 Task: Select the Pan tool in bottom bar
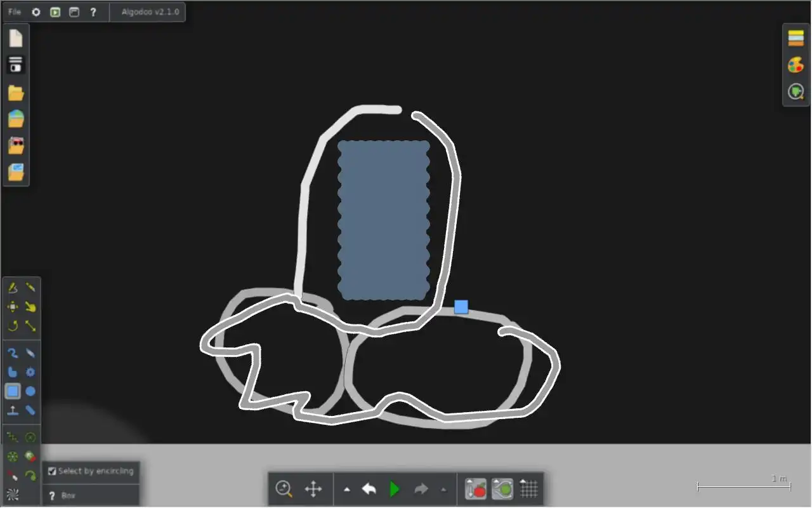click(313, 489)
